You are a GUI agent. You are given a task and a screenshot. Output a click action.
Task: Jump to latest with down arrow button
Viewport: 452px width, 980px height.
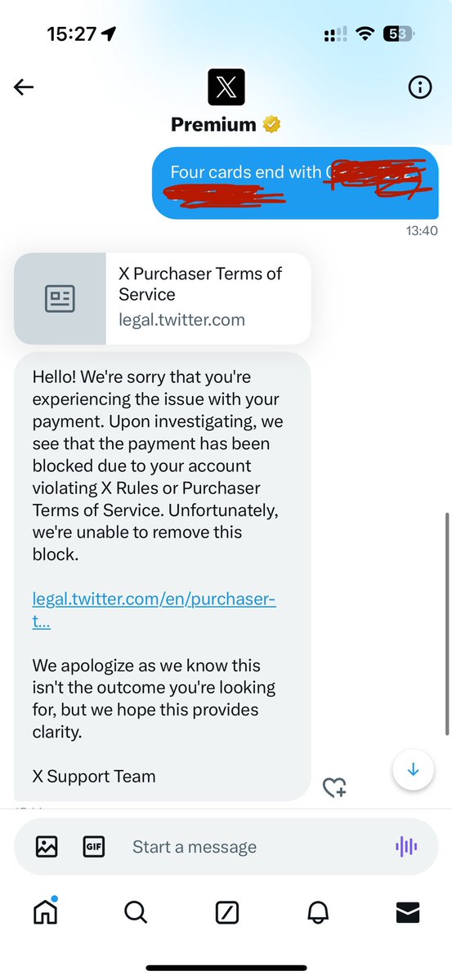[413, 769]
